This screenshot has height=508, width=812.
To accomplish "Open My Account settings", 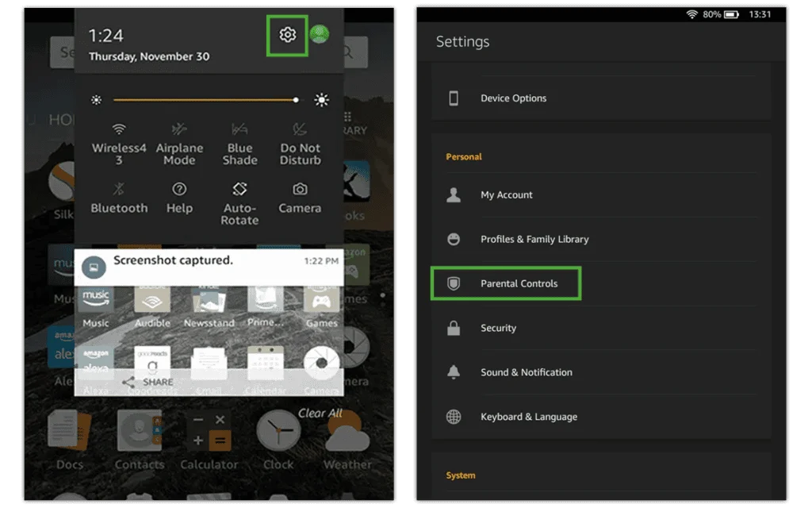I will coord(601,195).
